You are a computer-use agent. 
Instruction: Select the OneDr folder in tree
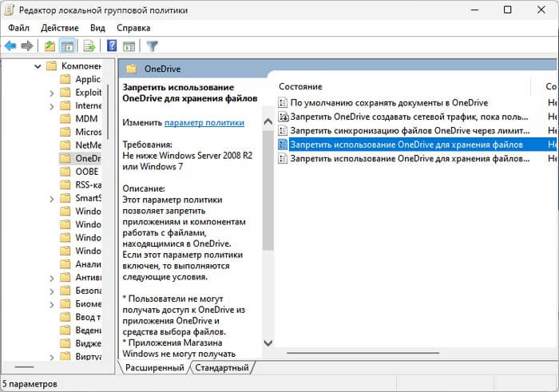[88, 158]
